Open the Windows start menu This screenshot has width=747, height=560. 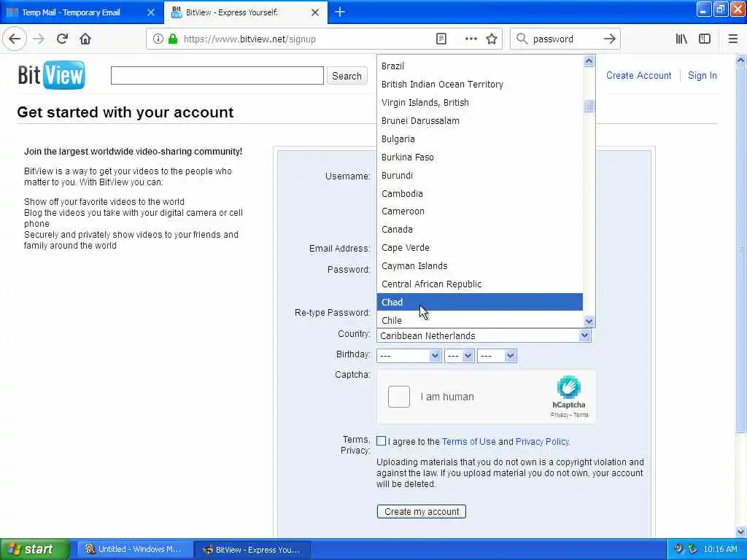click(35, 549)
